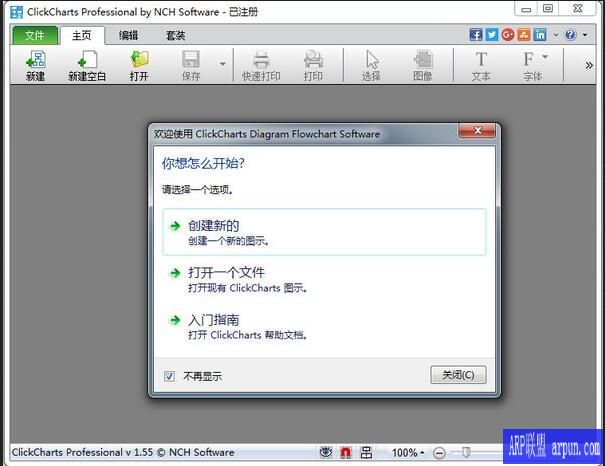Click the 打印 (Print) toolbar icon

[x=313, y=66]
